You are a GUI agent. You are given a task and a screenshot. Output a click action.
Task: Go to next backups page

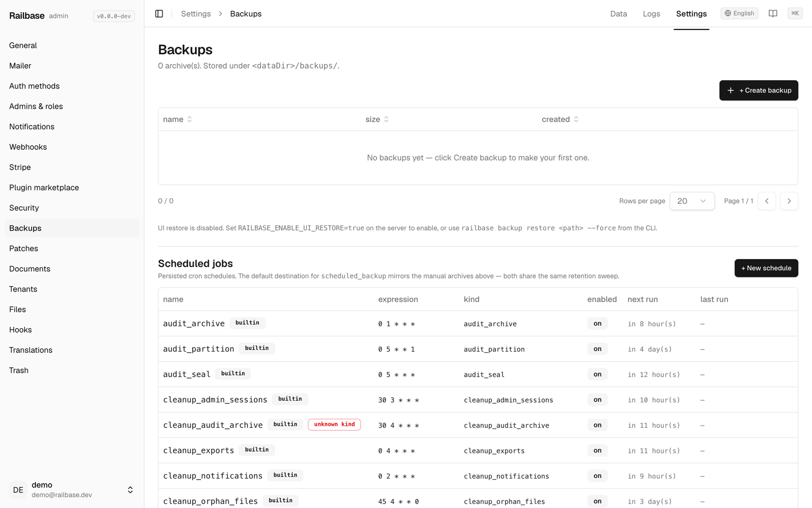789,201
